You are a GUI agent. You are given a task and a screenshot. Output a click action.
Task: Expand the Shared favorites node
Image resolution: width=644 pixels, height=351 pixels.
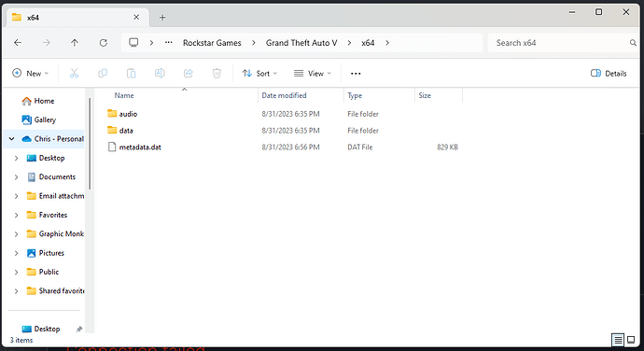coord(16,291)
